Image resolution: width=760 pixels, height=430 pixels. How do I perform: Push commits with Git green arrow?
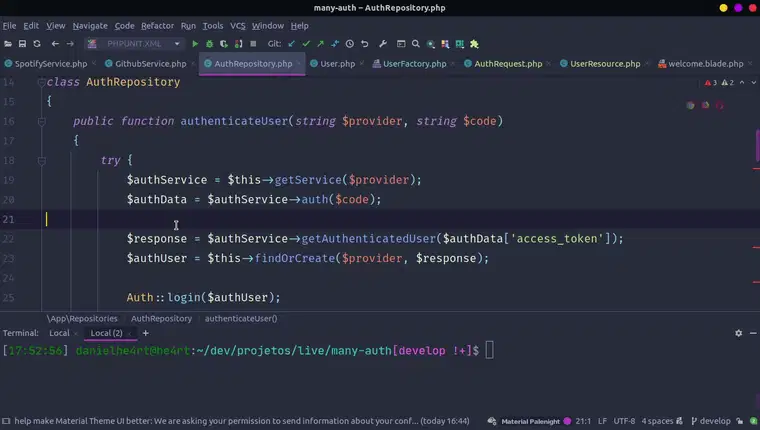tap(320, 44)
